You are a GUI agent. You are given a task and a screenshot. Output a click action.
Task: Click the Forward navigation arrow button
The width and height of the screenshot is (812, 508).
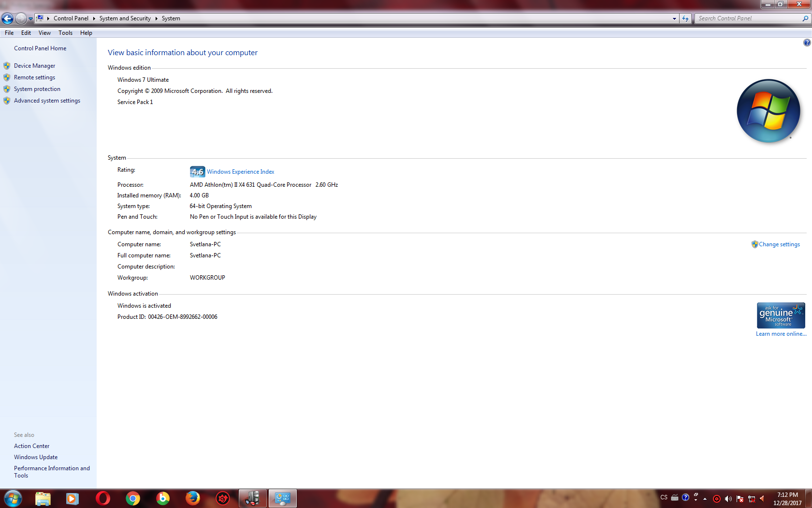click(21, 18)
